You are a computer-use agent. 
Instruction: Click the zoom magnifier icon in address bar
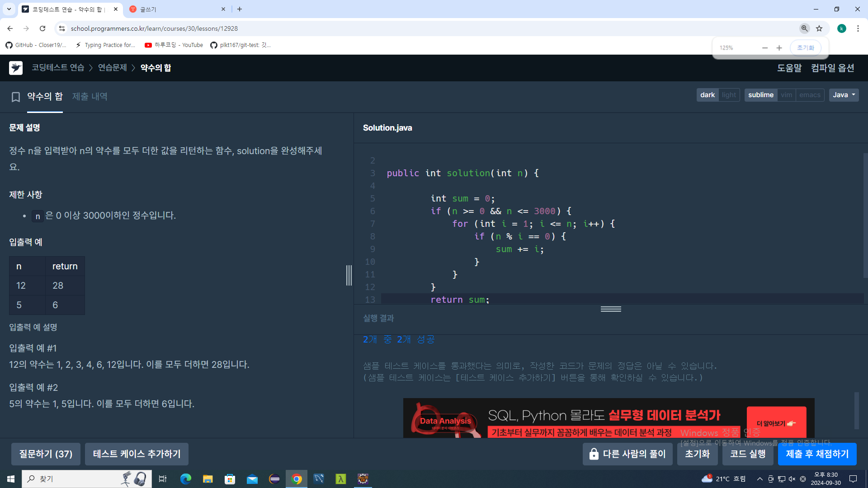tap(804, 28)
